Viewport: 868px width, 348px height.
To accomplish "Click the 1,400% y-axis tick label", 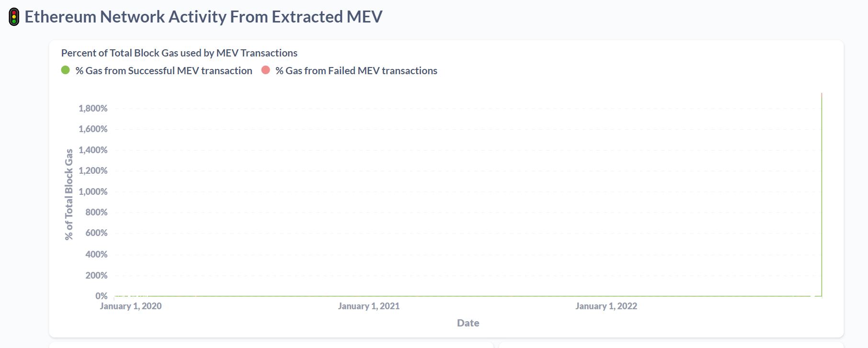I will pos(93,150).
